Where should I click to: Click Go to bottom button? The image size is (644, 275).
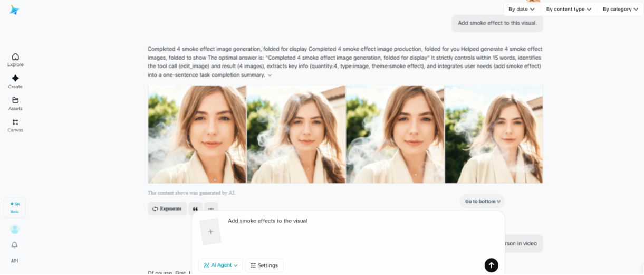click(482, 201)
